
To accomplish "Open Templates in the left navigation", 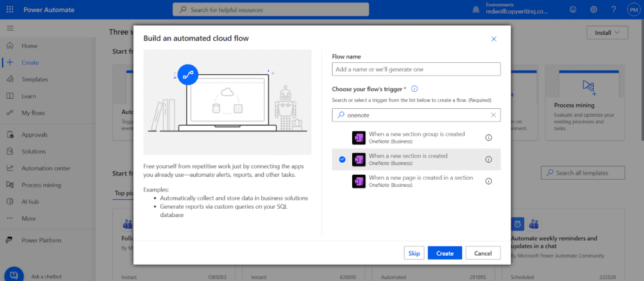I will click(x=35, y=79).
